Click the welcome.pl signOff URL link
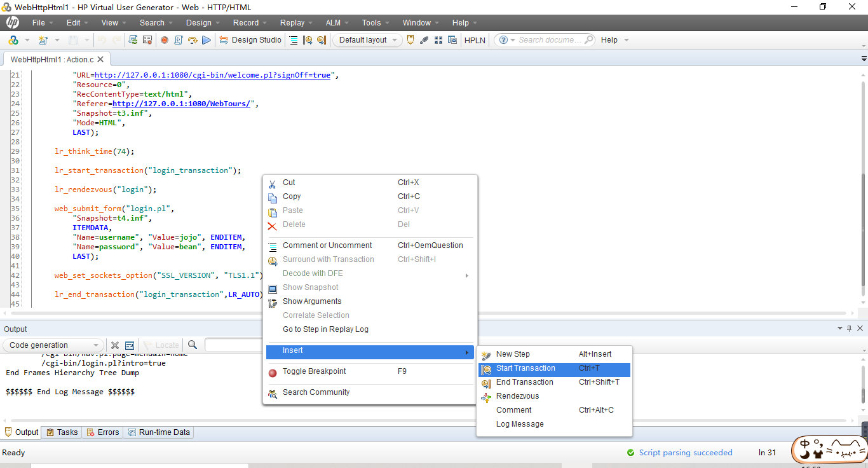The image size is (868, 468). (x=213, y=75)
